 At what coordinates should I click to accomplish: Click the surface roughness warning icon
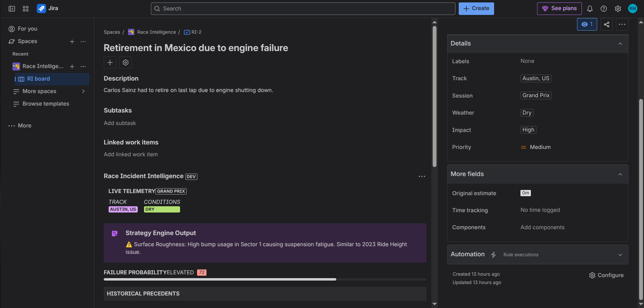click(129, 244)
